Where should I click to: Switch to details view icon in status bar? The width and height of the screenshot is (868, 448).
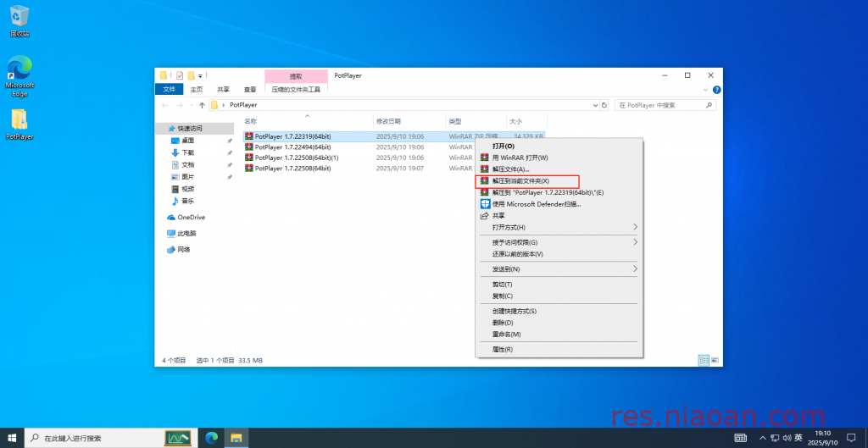pyautogui.click(x=704, y=360)
